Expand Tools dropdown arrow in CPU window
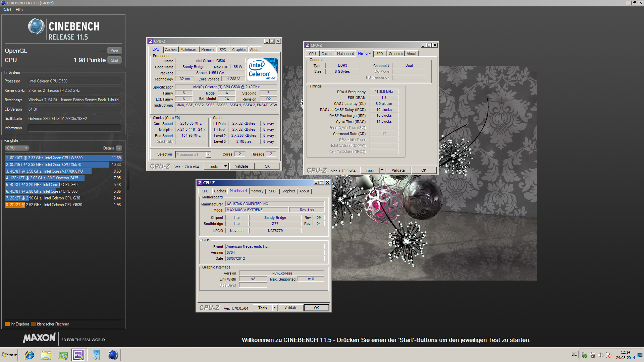Viewport: 644px width, 362px height. 225,166
